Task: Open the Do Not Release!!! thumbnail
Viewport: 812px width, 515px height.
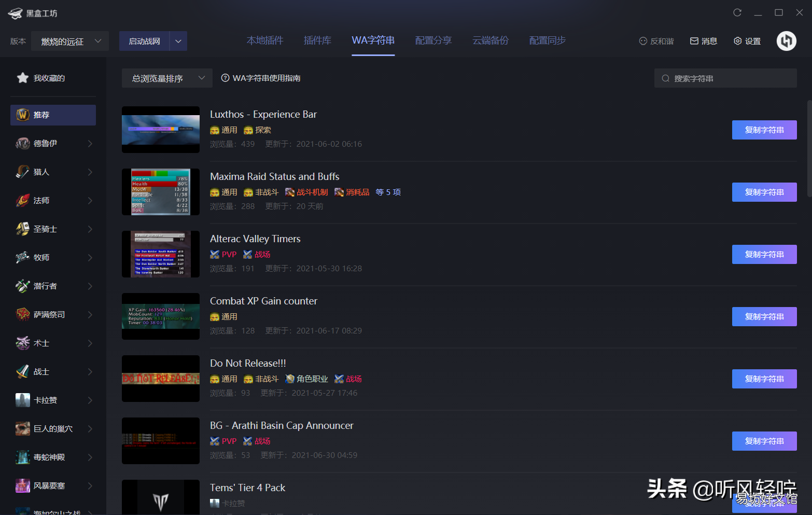Action: 161,379
